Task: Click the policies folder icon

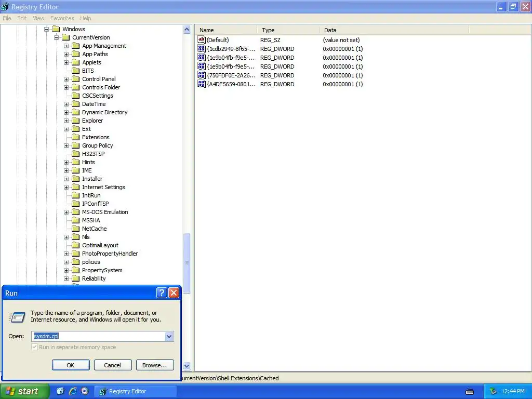Action: 76,262
